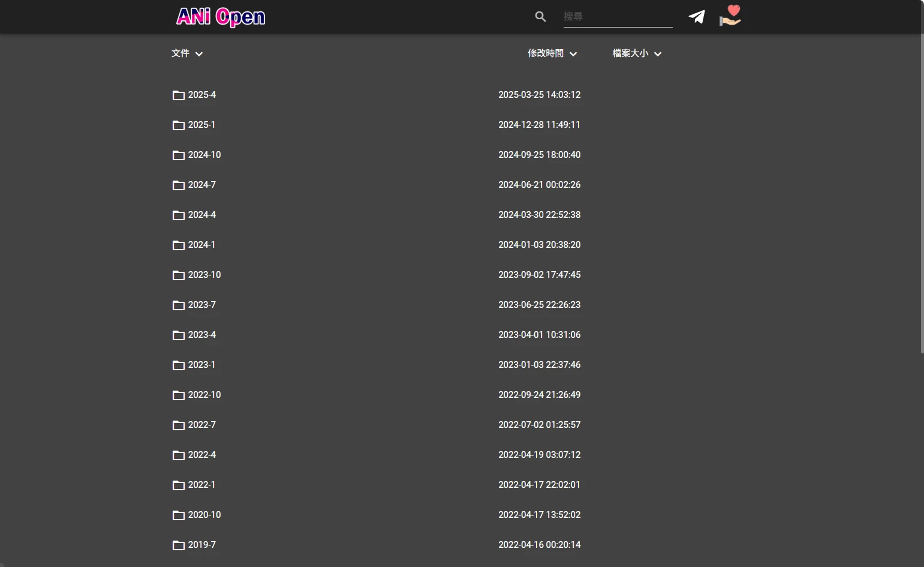Open the Telegram paper plane icon

697,17
